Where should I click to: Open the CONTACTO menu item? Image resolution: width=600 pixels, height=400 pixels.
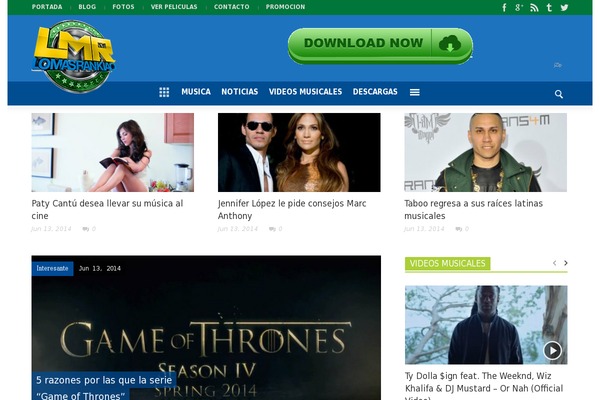tap(232, 7)
